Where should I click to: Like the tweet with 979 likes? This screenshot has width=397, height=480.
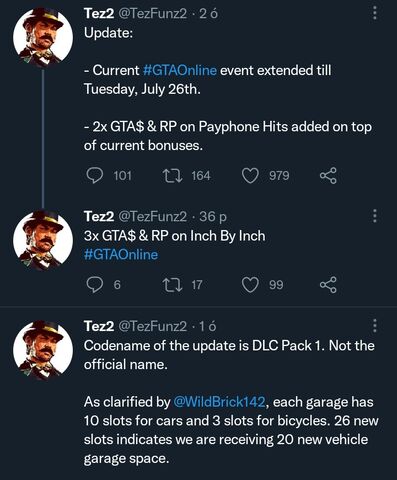(x=250, y=176)
